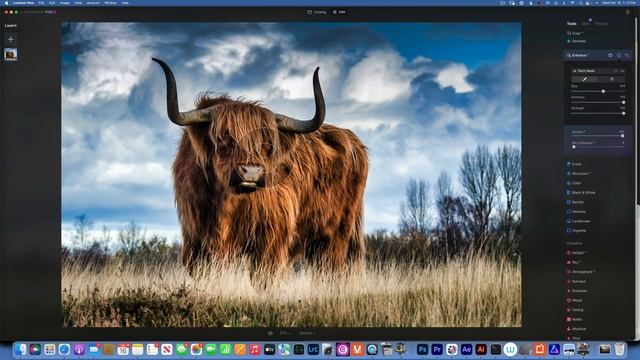Open Illustrator from the dock
The height and width of the screenshot is (360, 640).
[x=481, y=349]
